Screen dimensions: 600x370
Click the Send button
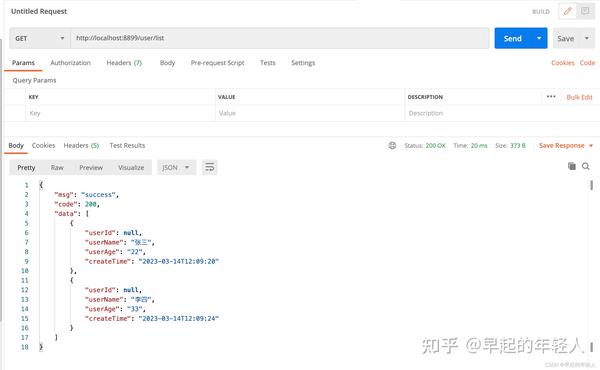pyautogui.click(x=513, y=38)
